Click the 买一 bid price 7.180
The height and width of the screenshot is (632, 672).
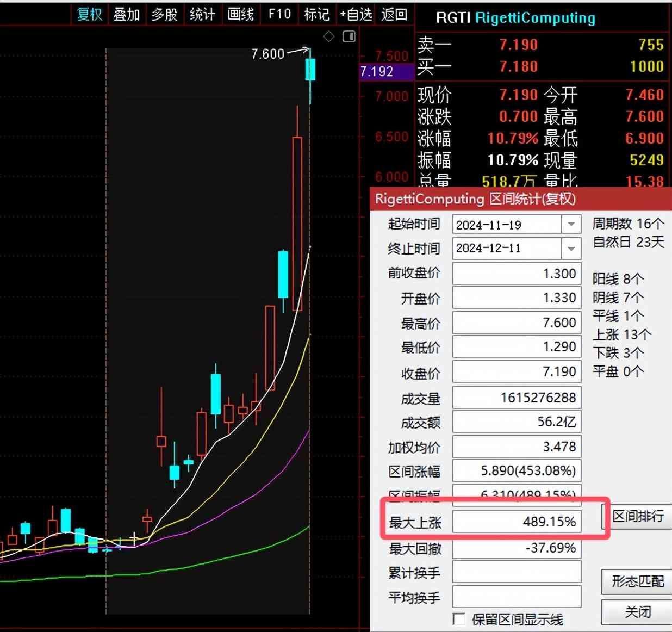tap(519, 66)
